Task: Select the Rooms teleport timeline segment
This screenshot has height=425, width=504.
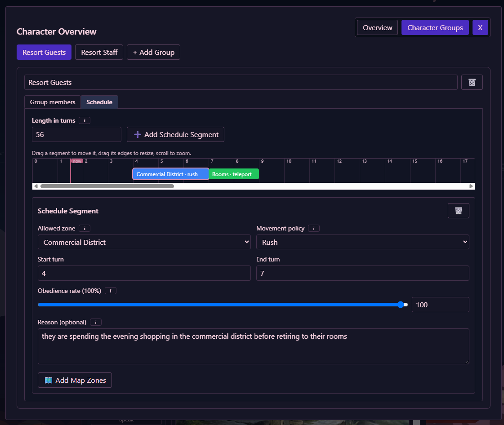Action: 234,174
